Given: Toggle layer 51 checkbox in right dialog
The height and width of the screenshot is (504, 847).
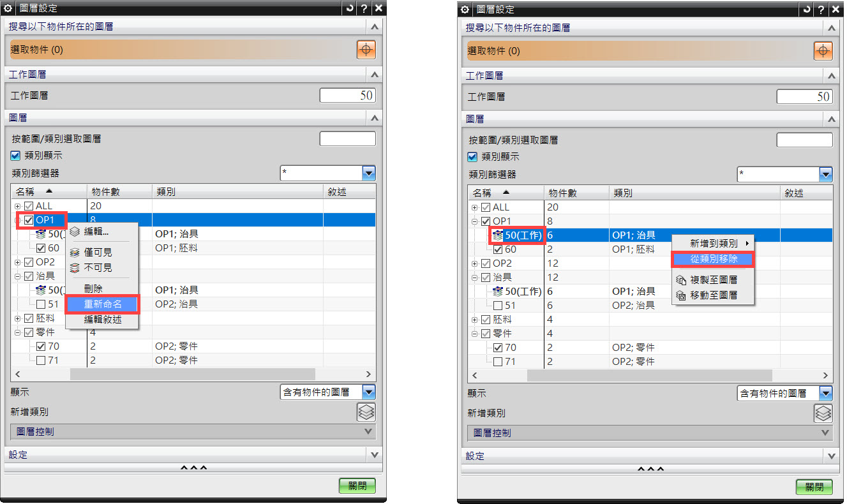Looking at the screenshot, I should [498, 306].
